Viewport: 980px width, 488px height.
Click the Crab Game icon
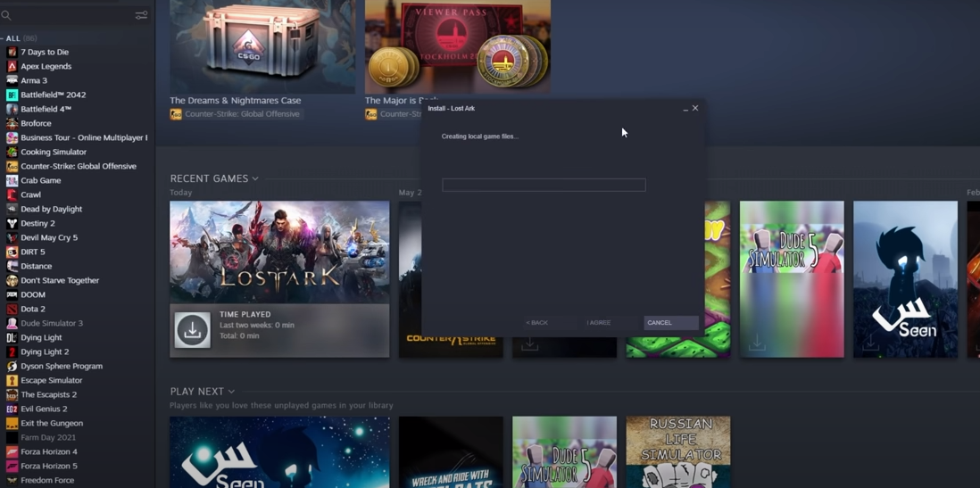[x=12, y=180]
